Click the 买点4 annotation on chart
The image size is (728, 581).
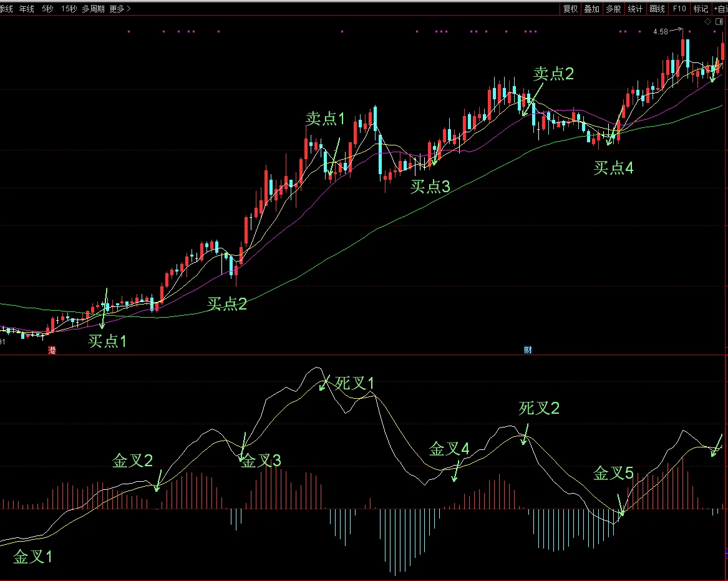coord(613,168)
